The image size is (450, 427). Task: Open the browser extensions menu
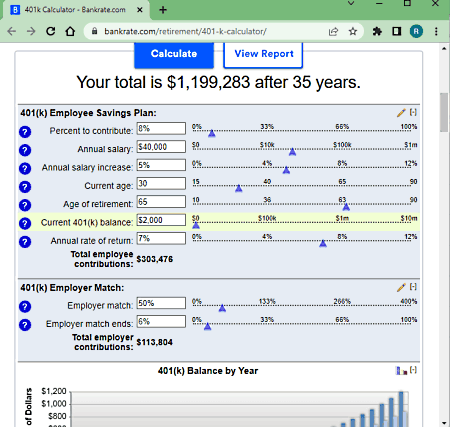pyautogui.click(x=377, y=31)
